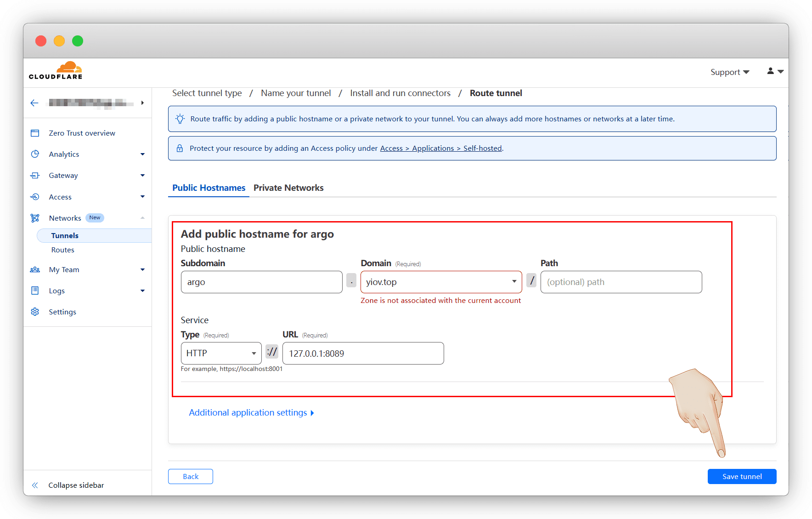Image resolution: width=812 pixels, height=519 pixels.
Task: Click the Back button
Action: tap(191, 477)
